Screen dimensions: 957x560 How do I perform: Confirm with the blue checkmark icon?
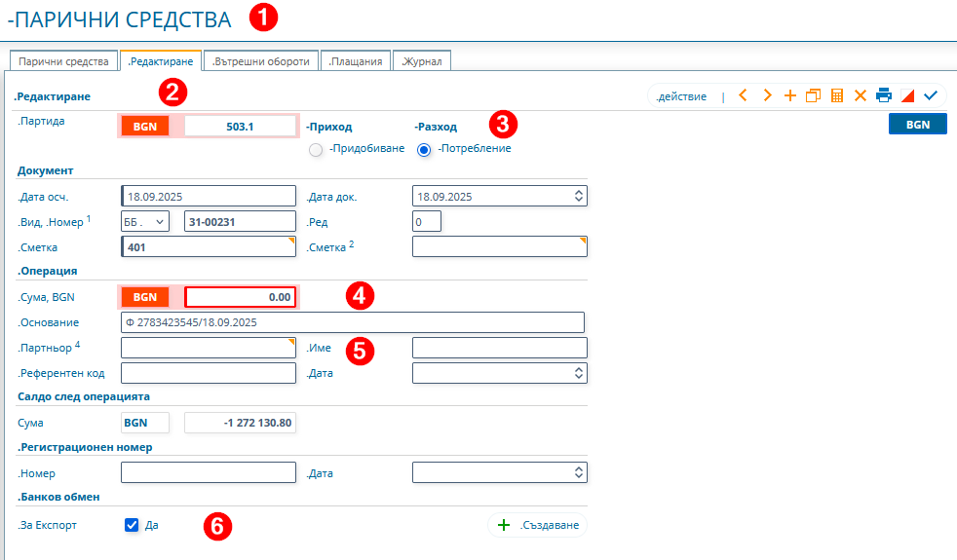point(930,95)
